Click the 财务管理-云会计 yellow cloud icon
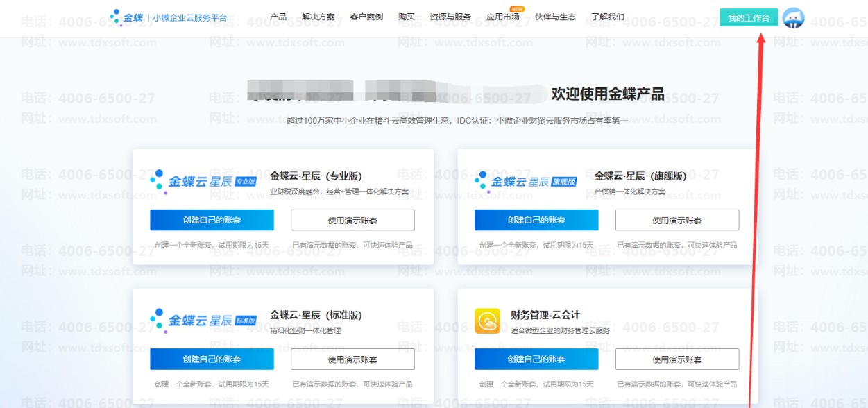 pyautogui.click(x=487, y=321)
